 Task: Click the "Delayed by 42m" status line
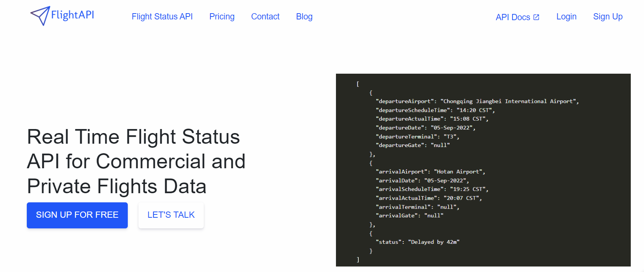417,242
